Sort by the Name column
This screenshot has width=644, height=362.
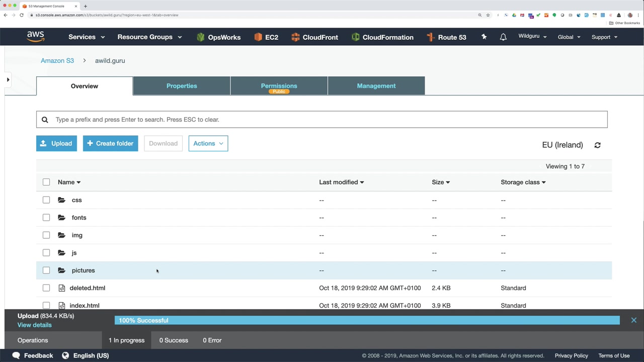pyautogui.click(x=69, y=182)
